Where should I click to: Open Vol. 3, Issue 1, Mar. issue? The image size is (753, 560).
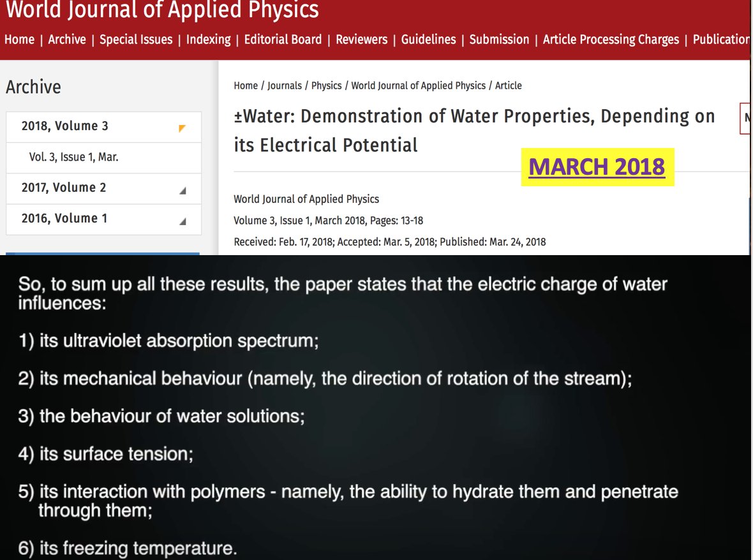tap(73, 157)
